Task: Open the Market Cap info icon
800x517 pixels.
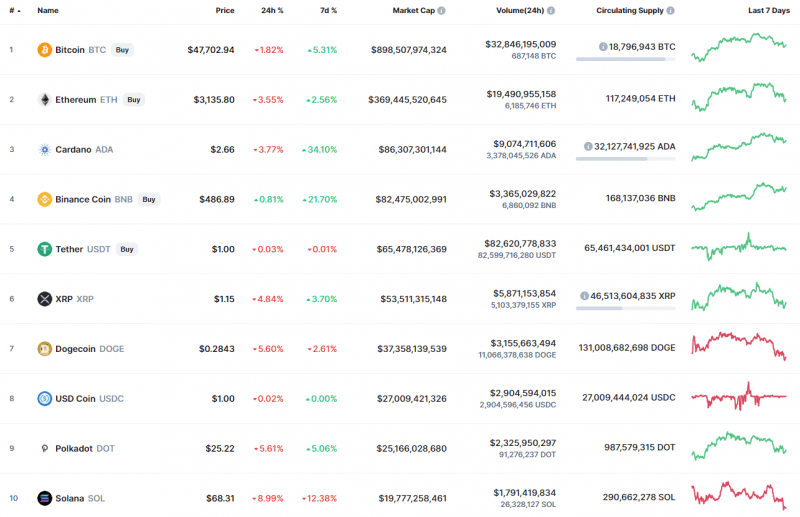Action: tap(442, 10)
